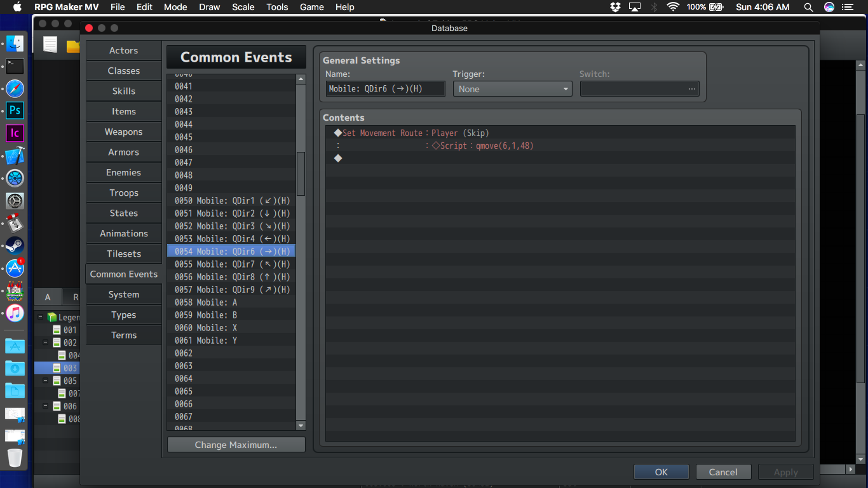The width and height of the screenshot is (868, 488).
Task: Click the Wi-Fi status icon
Action: pos(673,7)
